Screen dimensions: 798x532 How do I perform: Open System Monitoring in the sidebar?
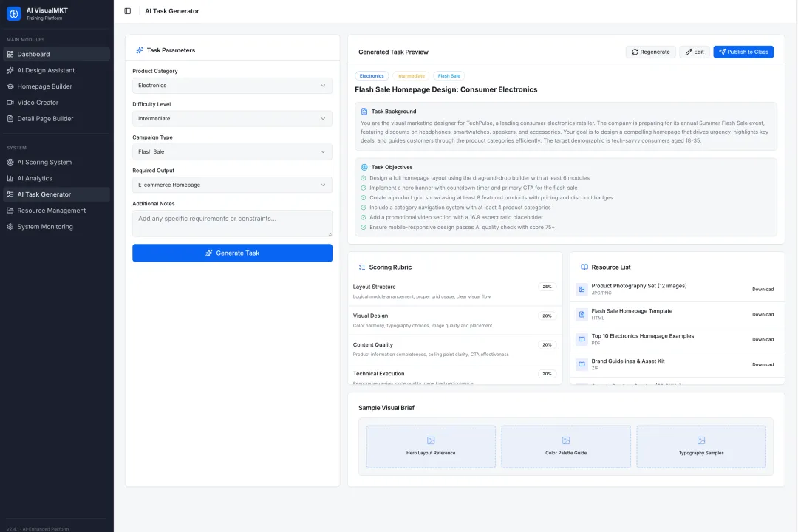point(56,227)
